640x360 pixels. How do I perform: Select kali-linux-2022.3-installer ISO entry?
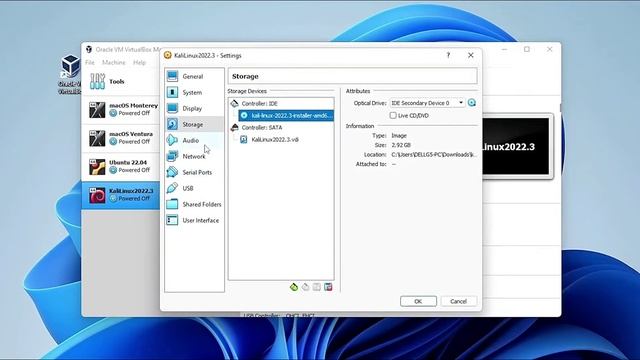pos(286,116)
